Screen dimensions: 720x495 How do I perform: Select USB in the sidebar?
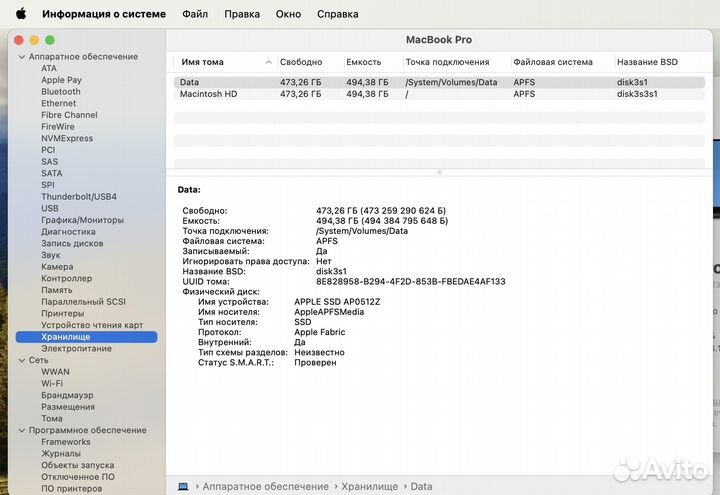(50, 208)
